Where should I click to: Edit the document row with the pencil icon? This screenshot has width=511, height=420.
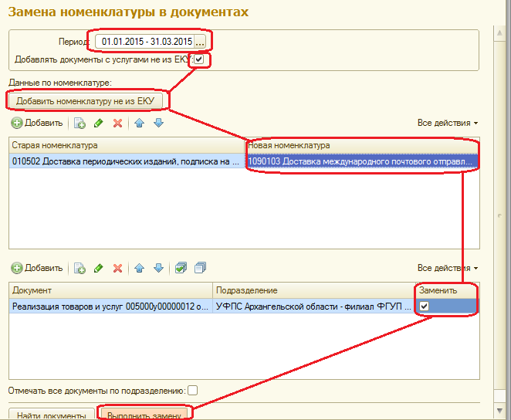(x=99, y=268)
